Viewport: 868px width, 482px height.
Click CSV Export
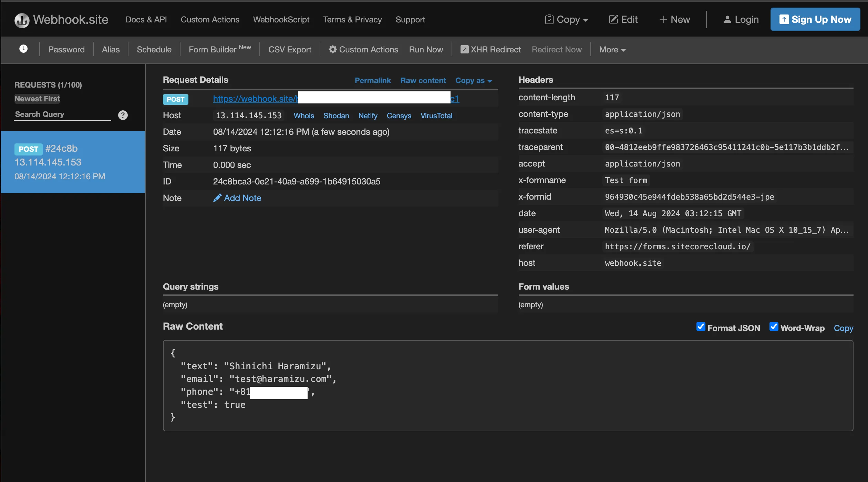click(290, 50)
